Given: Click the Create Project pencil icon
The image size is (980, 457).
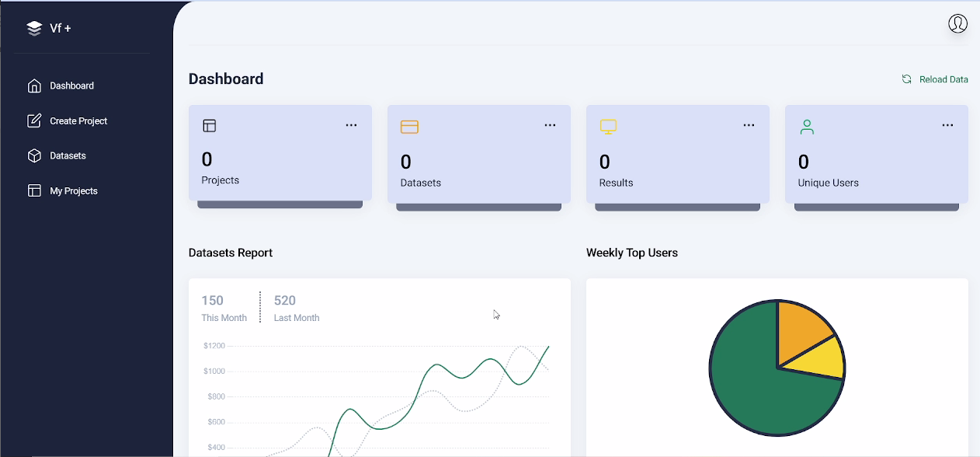Looking at the screenshot, I should tap(34, 120).
